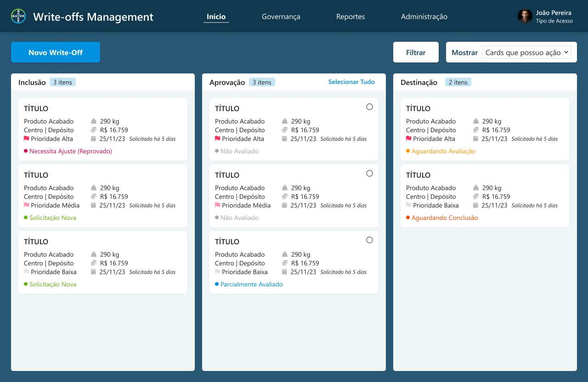Viewport: 588px width, 382px height.
Task: Click weight icon in third Inclusão card
Action: [94, 254]
